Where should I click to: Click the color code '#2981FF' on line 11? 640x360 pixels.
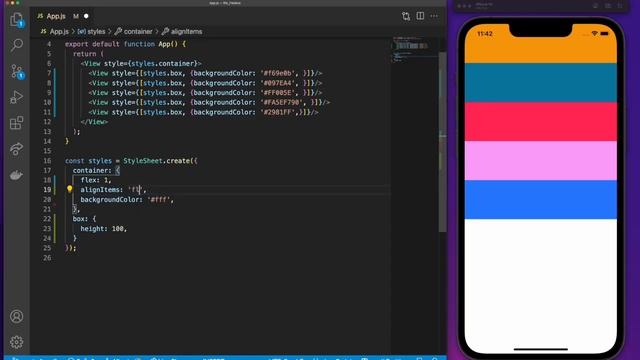click(x=279, y=112)
